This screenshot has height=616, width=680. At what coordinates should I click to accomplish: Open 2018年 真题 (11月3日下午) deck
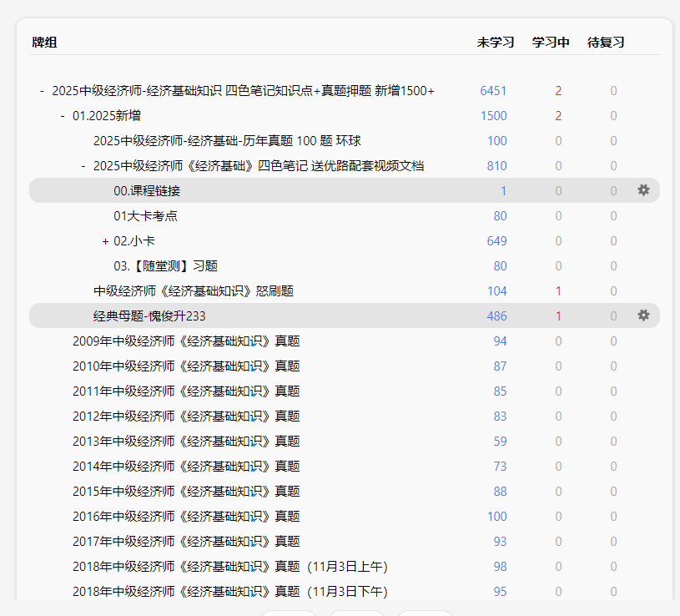coord(229,592)
